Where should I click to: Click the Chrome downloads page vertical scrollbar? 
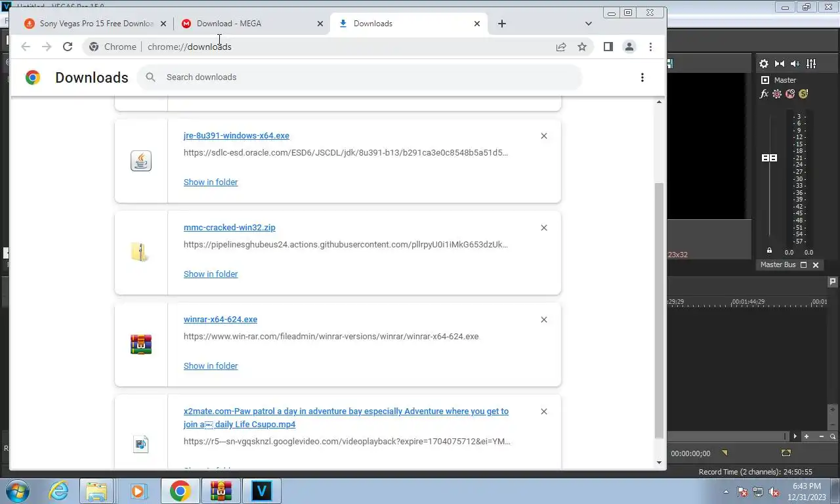click(660, 310)
